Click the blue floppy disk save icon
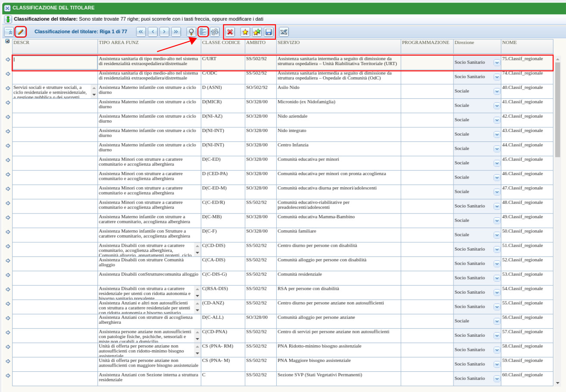566x392 pixels. point(269,32)
